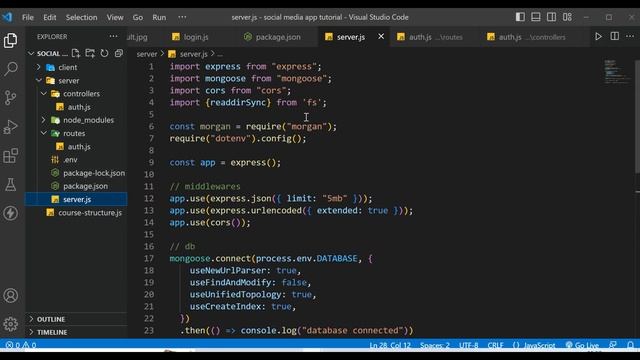Show more menu items ellipsis

(182, 17)
